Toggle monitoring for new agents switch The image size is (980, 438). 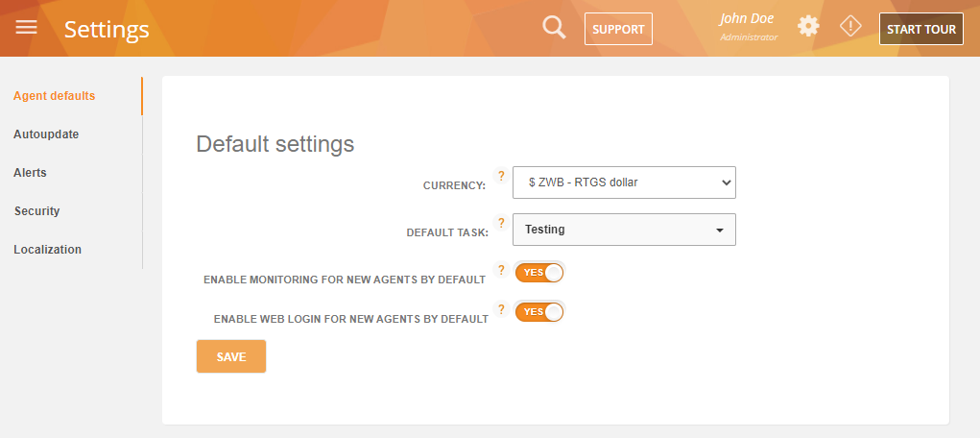point(539,272)
